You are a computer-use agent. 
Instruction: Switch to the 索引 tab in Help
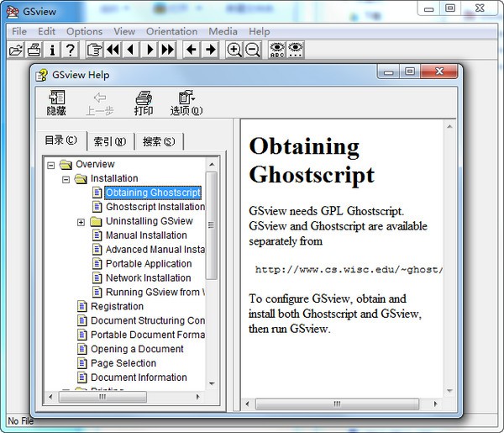click(x=110, y=141)
